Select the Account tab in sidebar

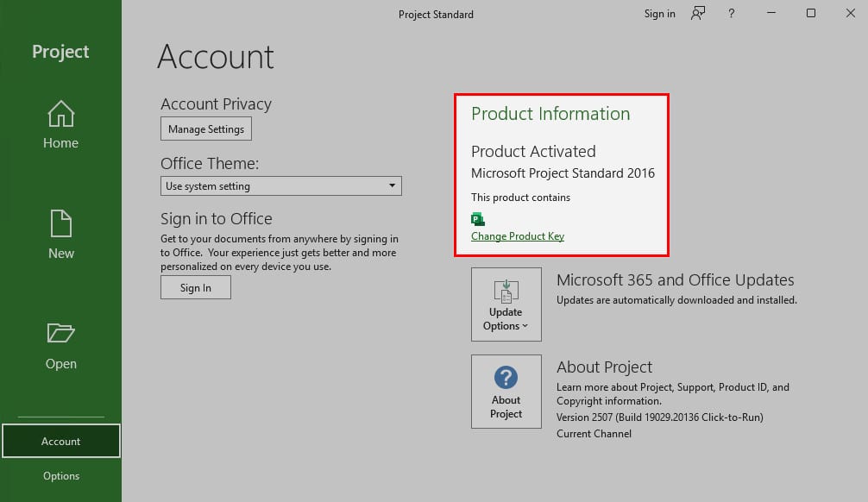point(61,441)
